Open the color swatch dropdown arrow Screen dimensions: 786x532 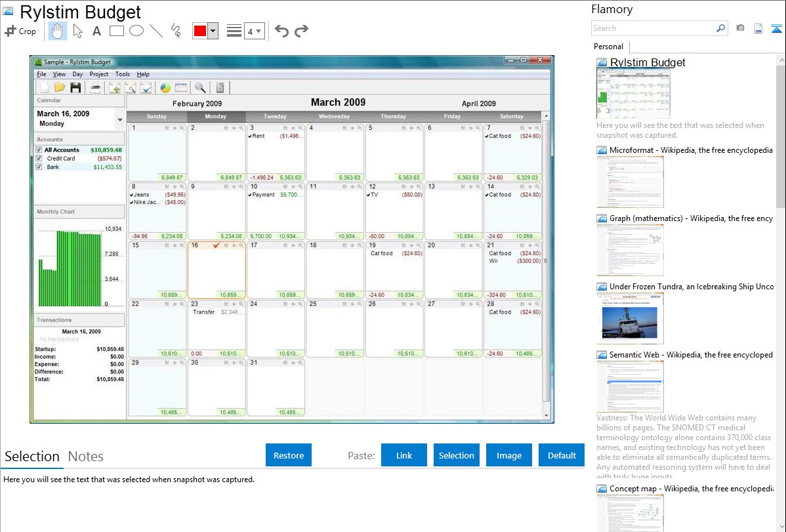click(x=213, y=31)
